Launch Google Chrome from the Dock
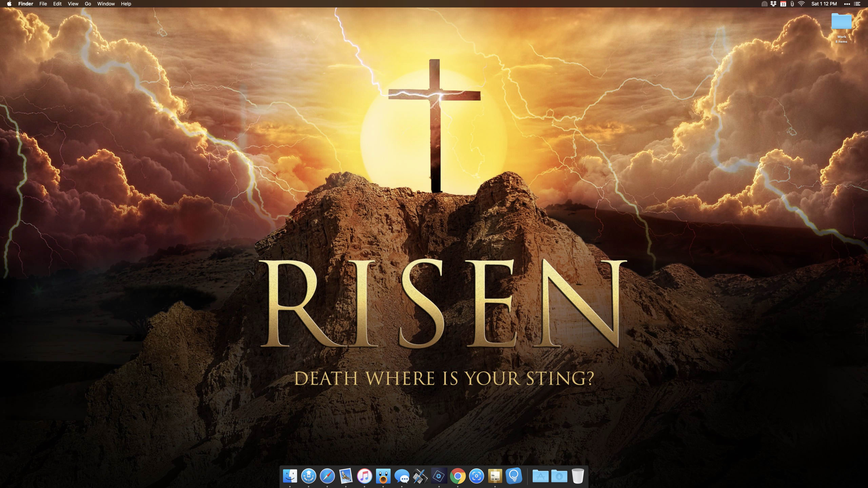 (x=458, y=476)
